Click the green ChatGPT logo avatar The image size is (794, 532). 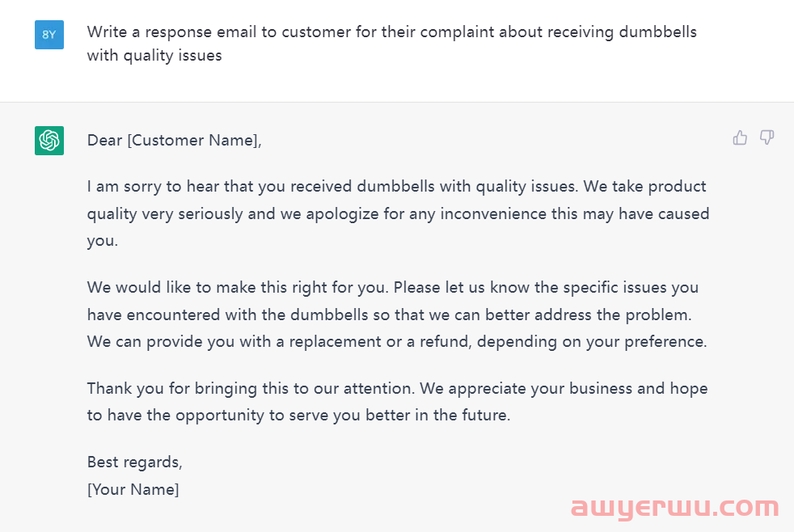click(49, 140)
